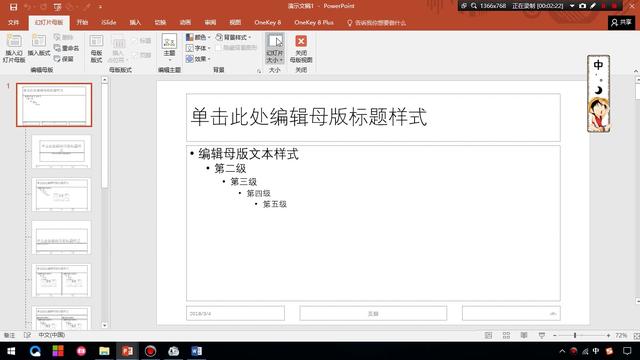Select the two-column content layout thumbnail

click(x=62, y=280)
